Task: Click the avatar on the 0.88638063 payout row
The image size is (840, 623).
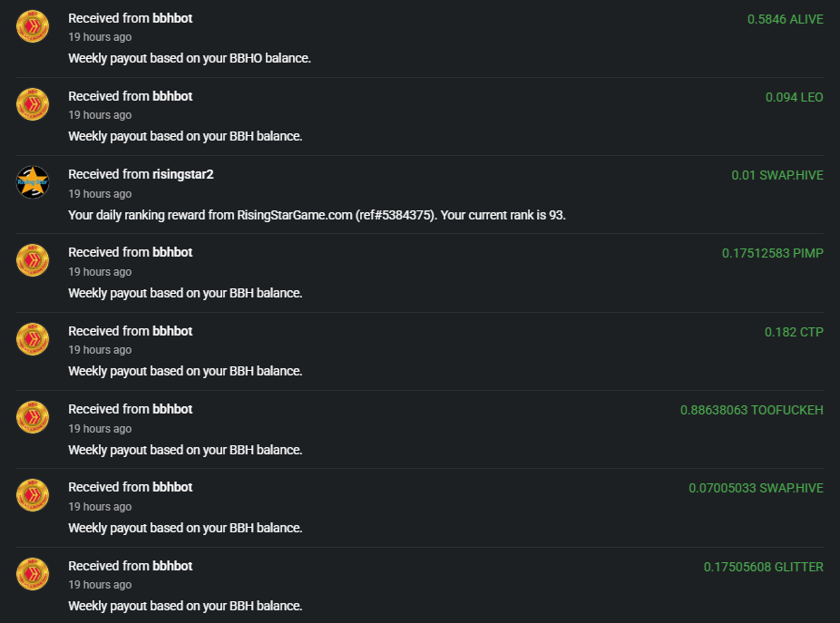Action: pyautogui.click(x=33, y=417)
